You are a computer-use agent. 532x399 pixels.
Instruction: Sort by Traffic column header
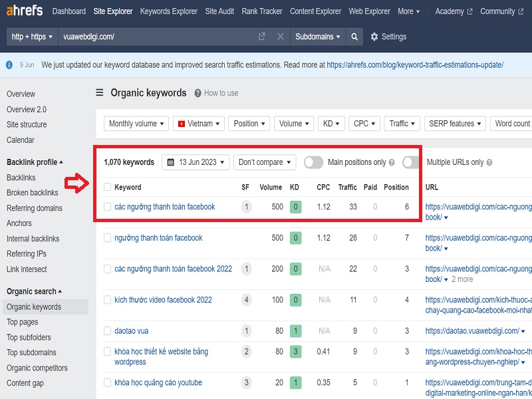click(347, 188)
